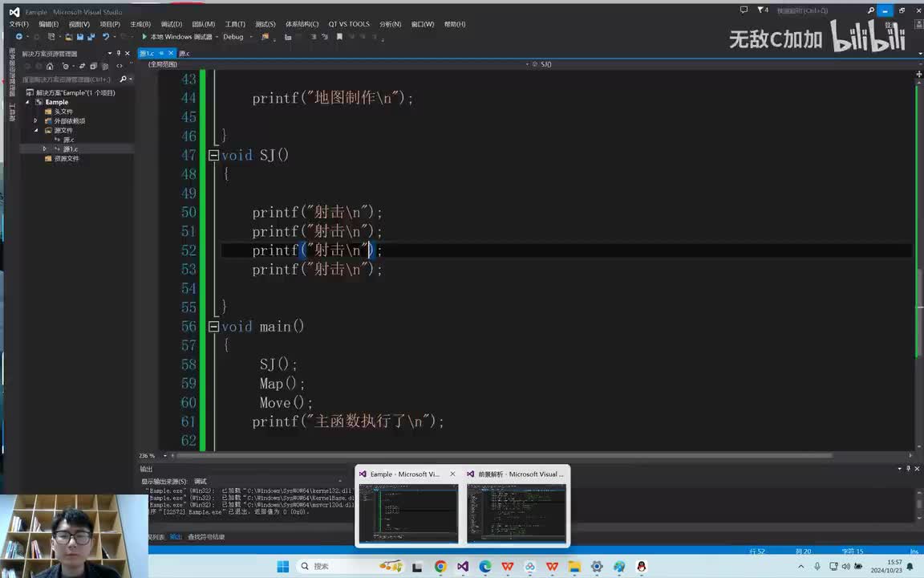The width and height of the screenshot is (924, 578).
Task: Select 源.c file in Solution Explorer tree
Action: click(x=68, y=140)
